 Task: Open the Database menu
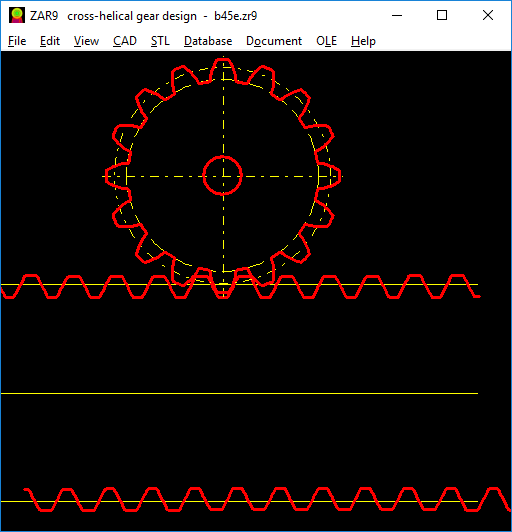pos(208,41)
